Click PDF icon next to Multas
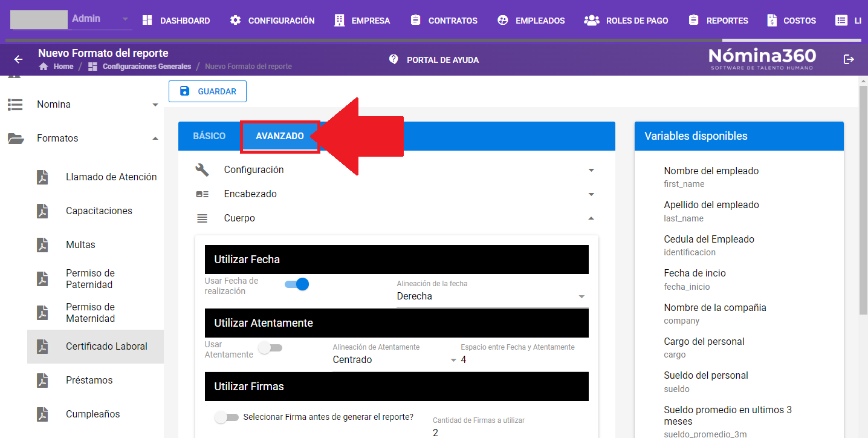Viewport: 868px width, 438px height. (x=42, y=245)
